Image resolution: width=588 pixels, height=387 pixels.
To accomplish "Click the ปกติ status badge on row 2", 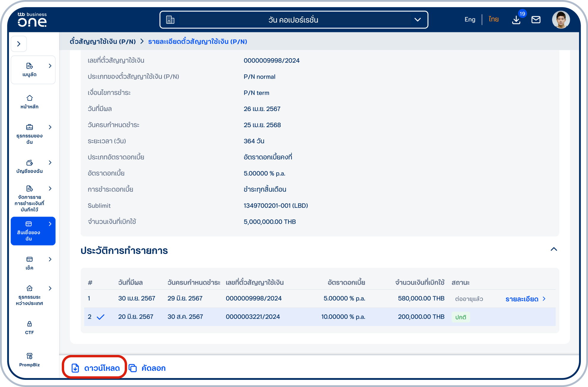I will [x=461, y=317].
